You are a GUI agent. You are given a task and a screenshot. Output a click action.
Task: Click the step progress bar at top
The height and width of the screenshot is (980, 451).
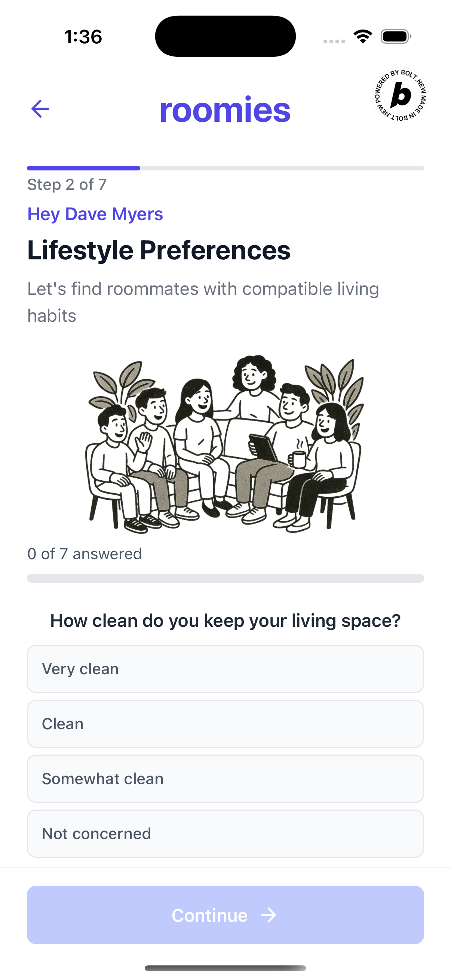tap(225, 168)
